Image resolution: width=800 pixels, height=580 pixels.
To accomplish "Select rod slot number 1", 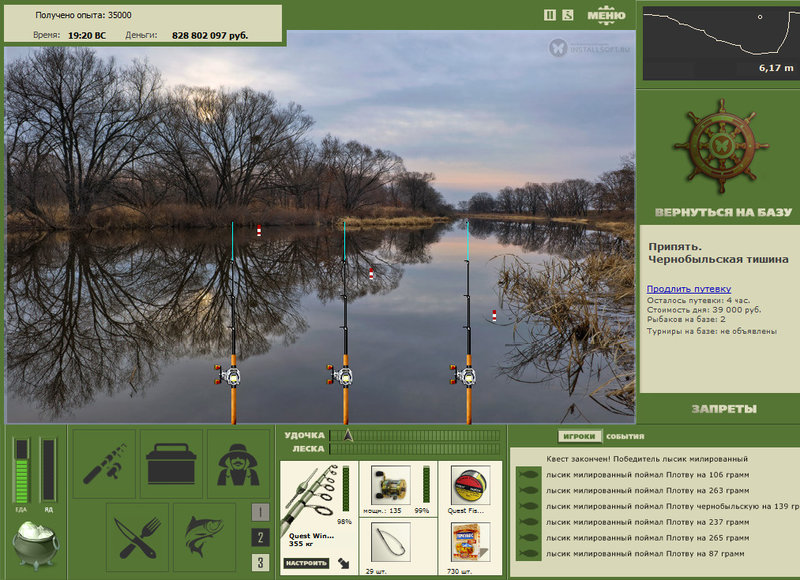I will pyautogui.click(x=260, y=512).
